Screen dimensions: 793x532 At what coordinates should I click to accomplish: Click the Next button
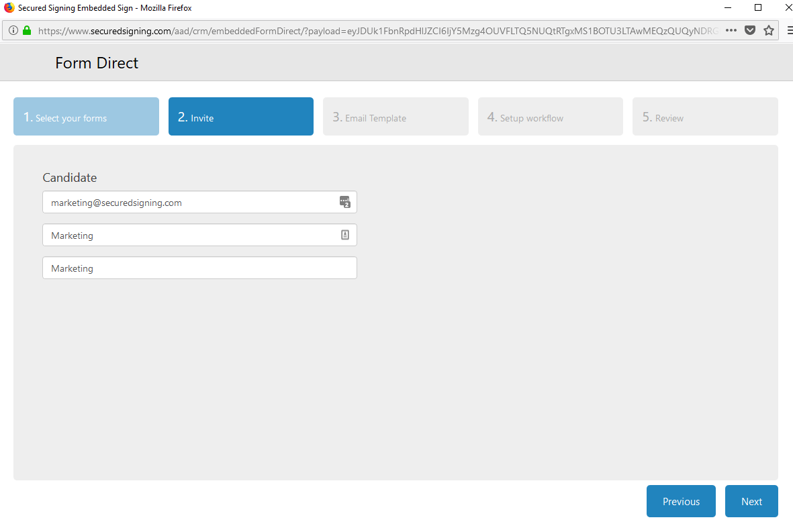[751, 501]
